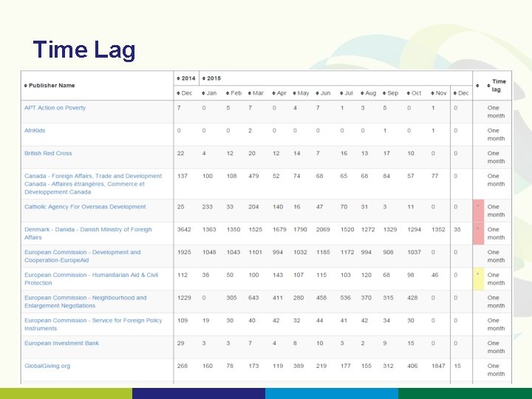
Task: Sort by the Publisher Name column
Action: tap(50, 86)
